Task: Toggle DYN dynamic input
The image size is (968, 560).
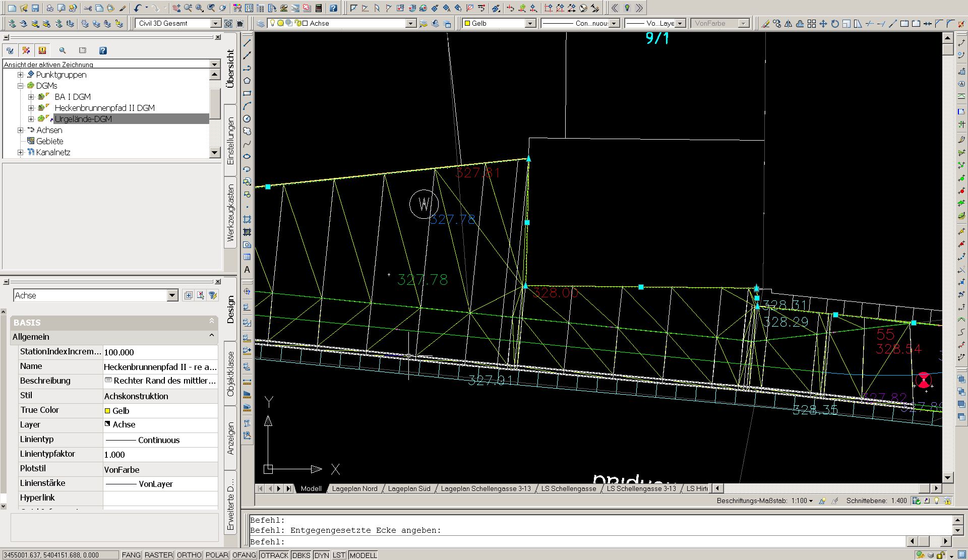Action: (x=322, y=555)
